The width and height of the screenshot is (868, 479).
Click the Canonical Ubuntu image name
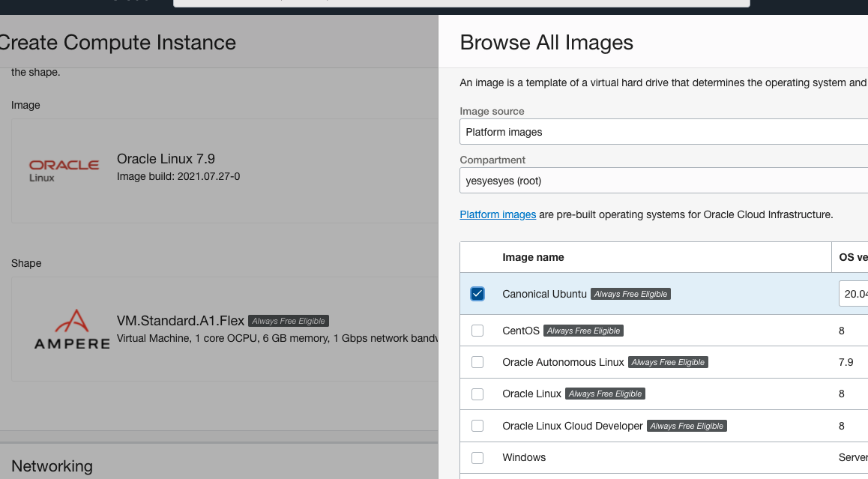click(544, 294)
